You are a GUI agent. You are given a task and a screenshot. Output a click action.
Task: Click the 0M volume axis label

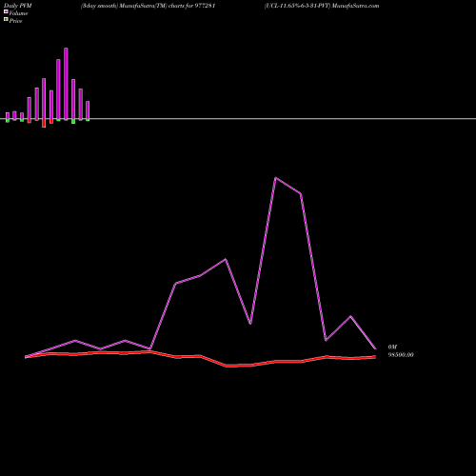coord(392,347)
